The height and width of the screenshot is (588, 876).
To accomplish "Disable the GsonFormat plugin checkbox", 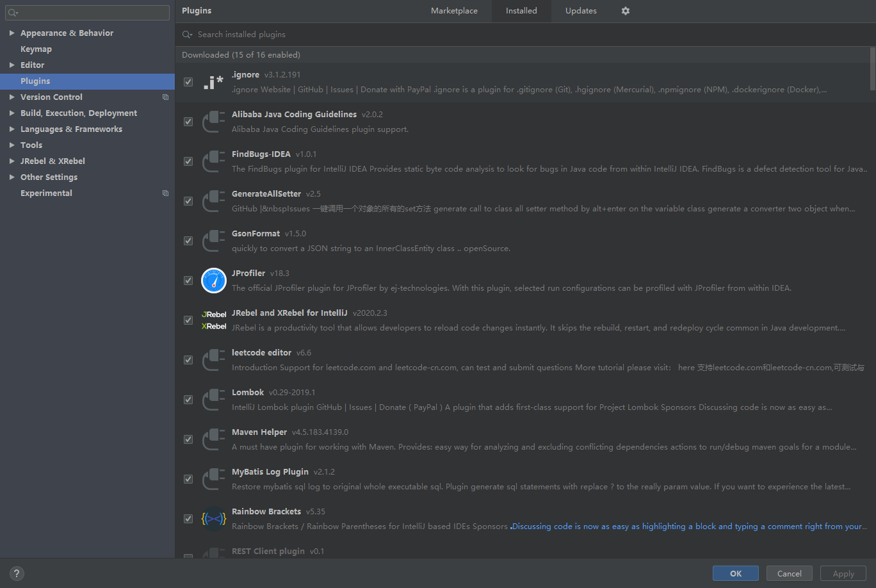I will [x=188, y=241].
